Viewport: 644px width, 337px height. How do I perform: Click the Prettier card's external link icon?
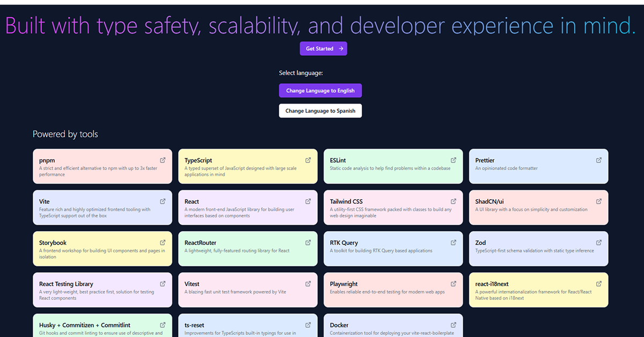point(599,159)
